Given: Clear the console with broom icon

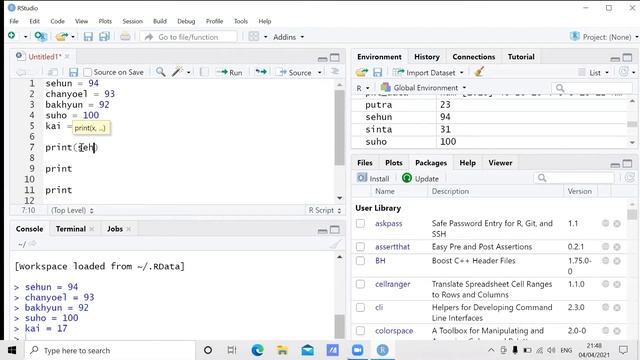Looking at the screenshot, I should pyautogui.click(x=335, y=244).
